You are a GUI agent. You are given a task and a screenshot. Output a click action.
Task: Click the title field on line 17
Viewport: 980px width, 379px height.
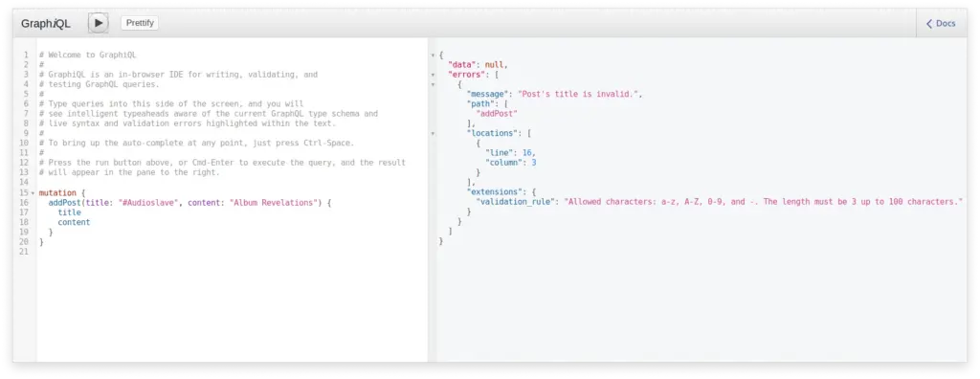[69, 212]
